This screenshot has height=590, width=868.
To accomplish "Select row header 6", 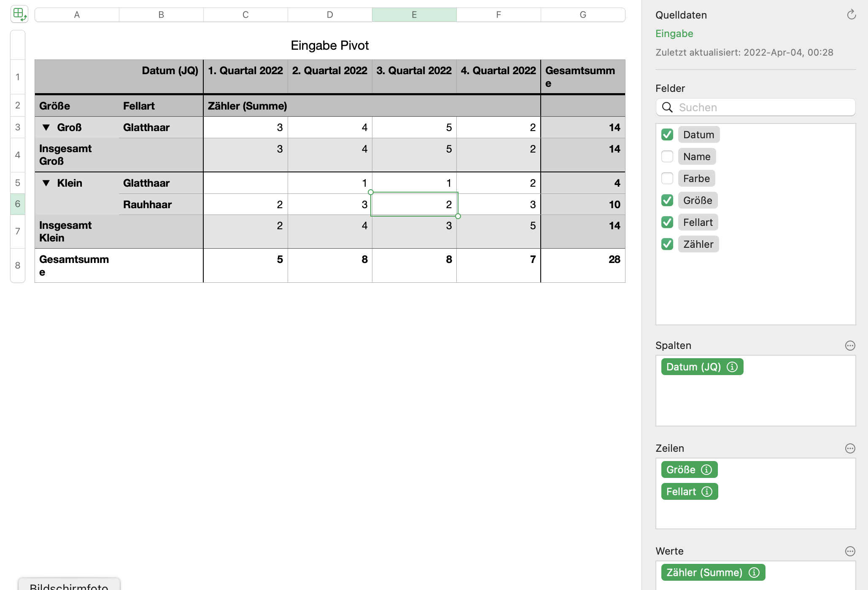I will pyautogui.click(x=18, y=204).
